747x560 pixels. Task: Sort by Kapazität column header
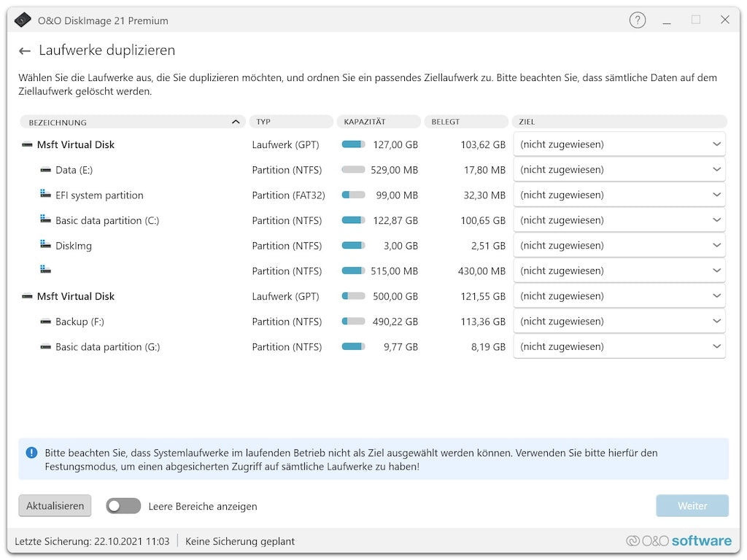(x=378, y=122)
